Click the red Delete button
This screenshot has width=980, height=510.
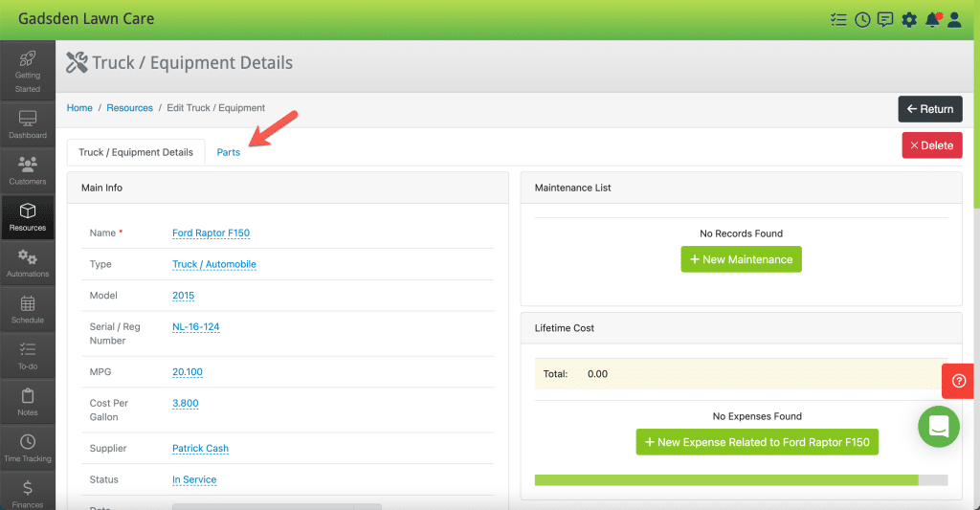coord(932,145)
